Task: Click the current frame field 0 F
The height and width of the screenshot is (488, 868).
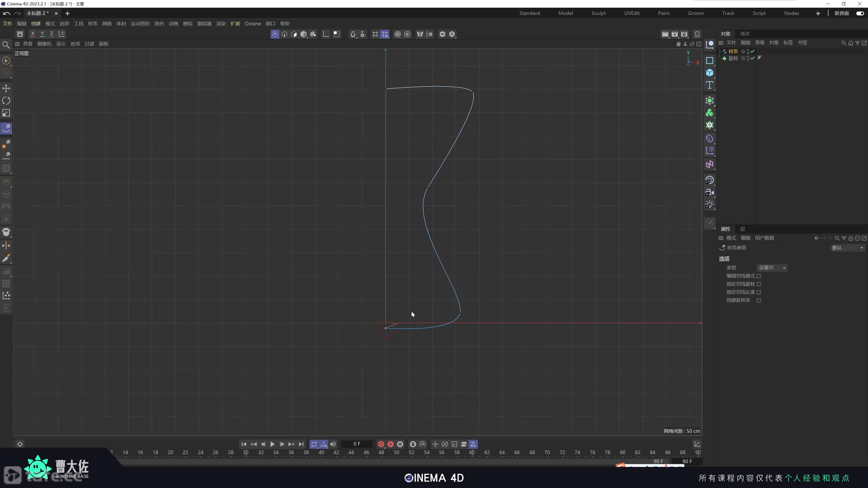Action: point(357,444)
